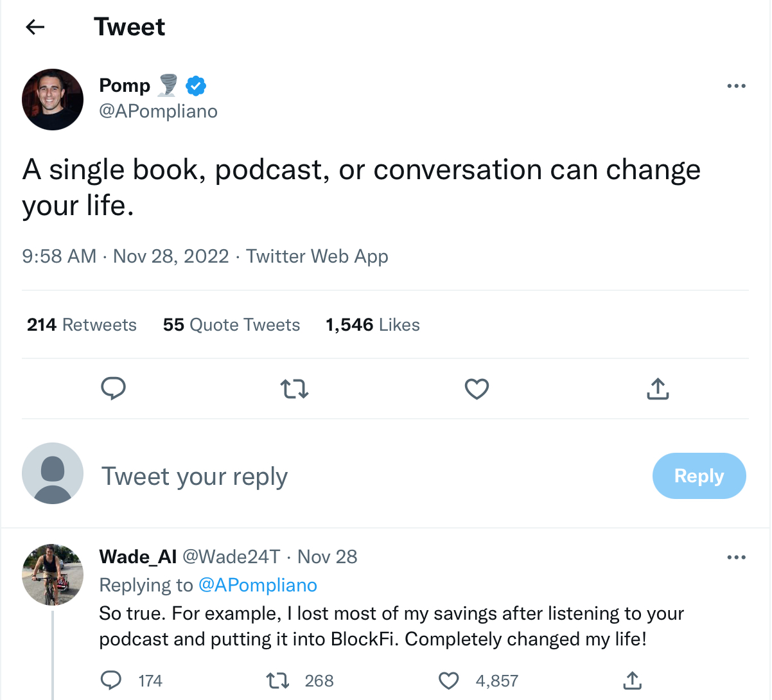Image resolution: width=772 pixels, height=700 pixels.
Task: Show the 1,546 Likes list
Action: coord(373,325)
